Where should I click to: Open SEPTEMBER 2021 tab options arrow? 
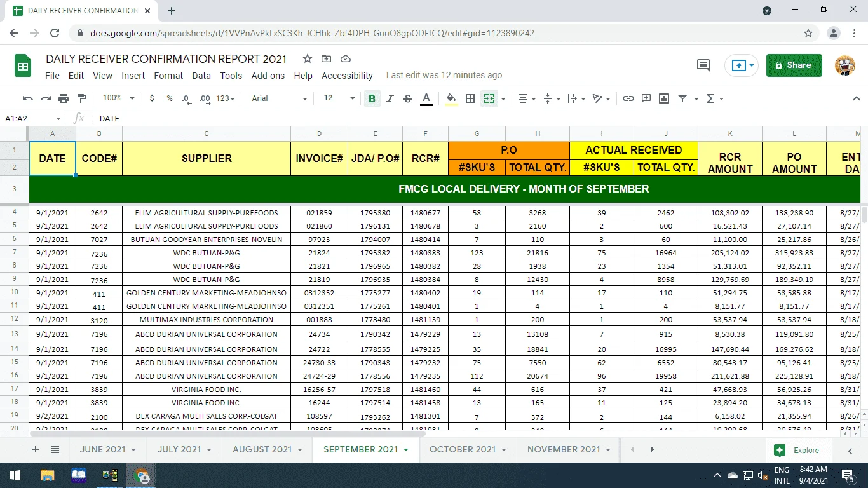point(405,449)
